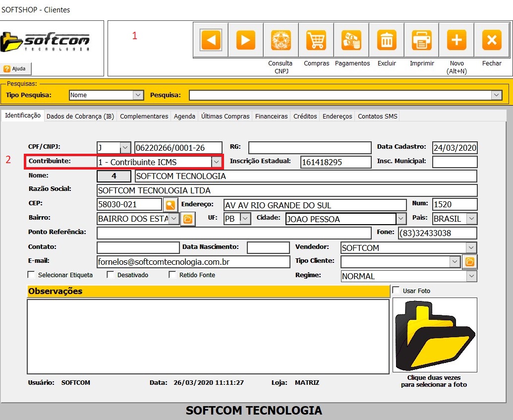Open the Últimas Compras tab

click(225, 117)
